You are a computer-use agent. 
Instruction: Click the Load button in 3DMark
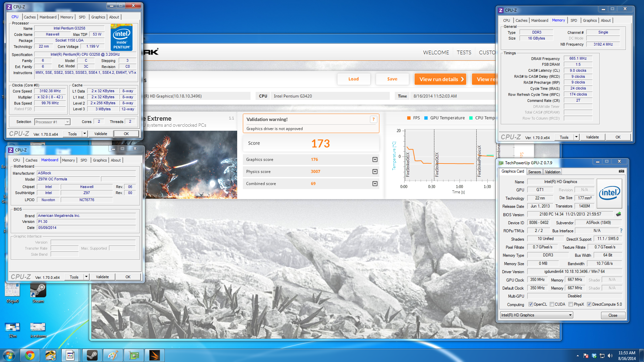354,79
